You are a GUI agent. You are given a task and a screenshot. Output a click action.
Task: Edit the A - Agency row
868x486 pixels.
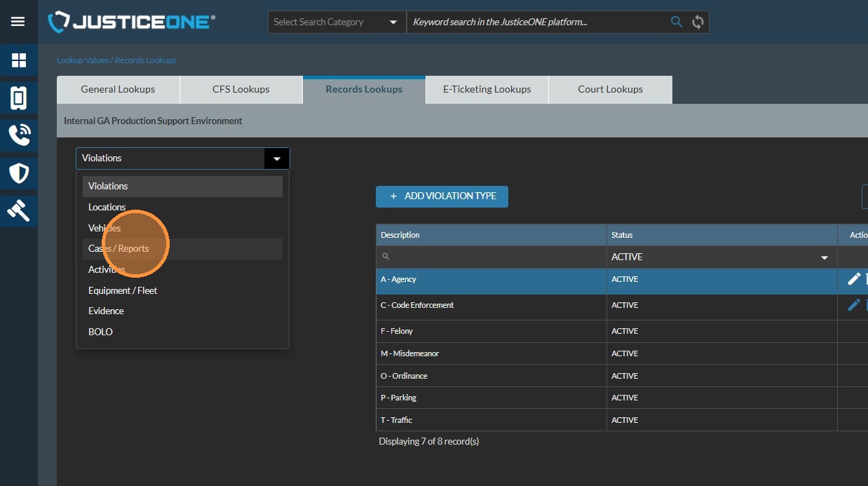coord(853,279)
